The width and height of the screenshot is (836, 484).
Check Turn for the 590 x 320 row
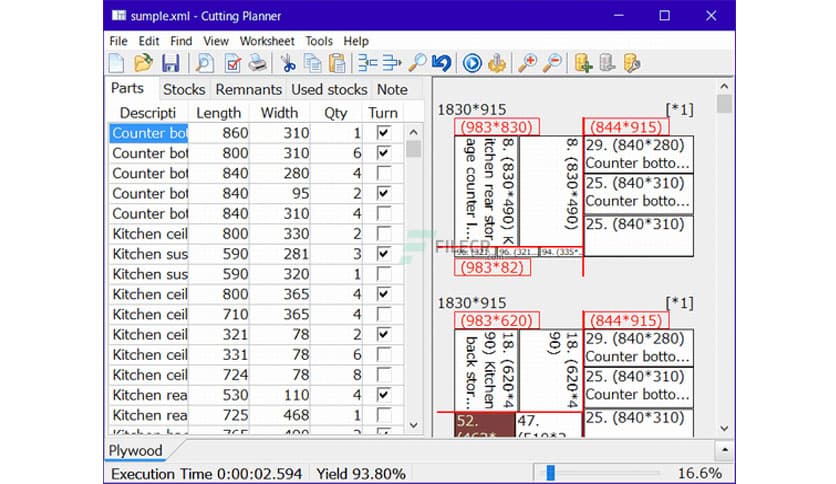click(383, 274)
